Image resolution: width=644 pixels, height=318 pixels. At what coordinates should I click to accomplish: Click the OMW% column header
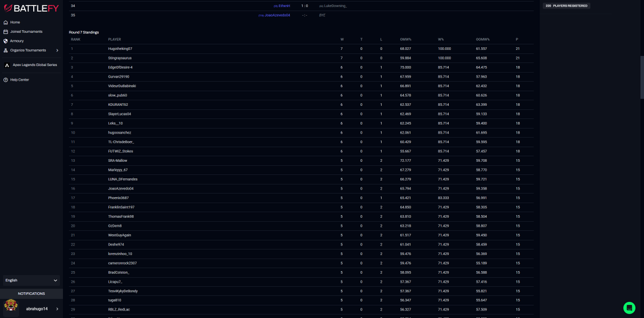click(x=406, y=39)
